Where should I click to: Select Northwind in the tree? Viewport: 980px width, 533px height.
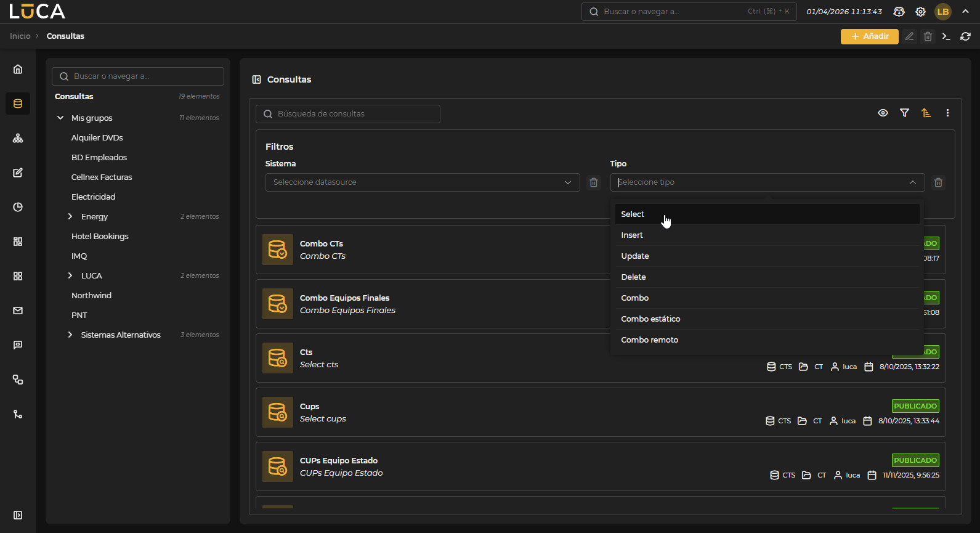(92, 295)
